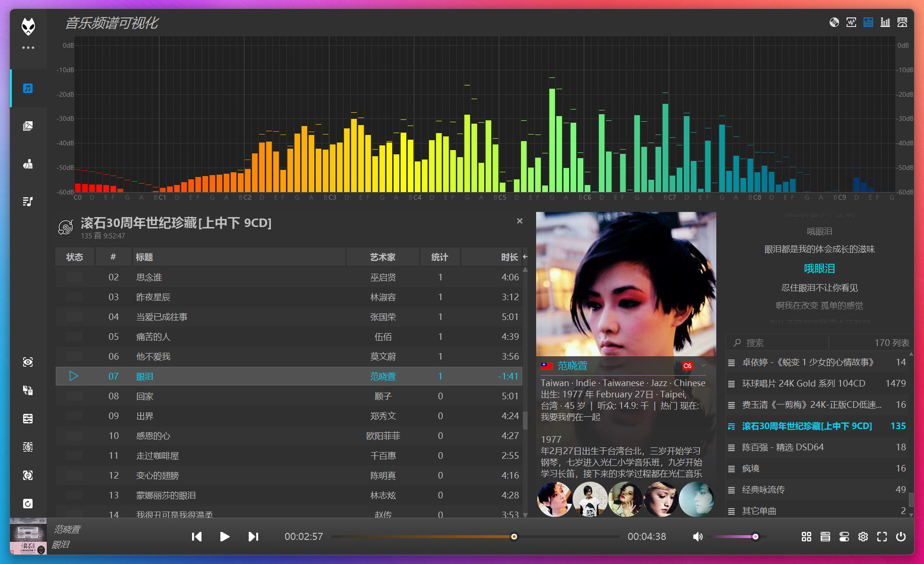Enter fullscreen with the brackets icon
The image size is (924, 564).
tap(882, 537)
